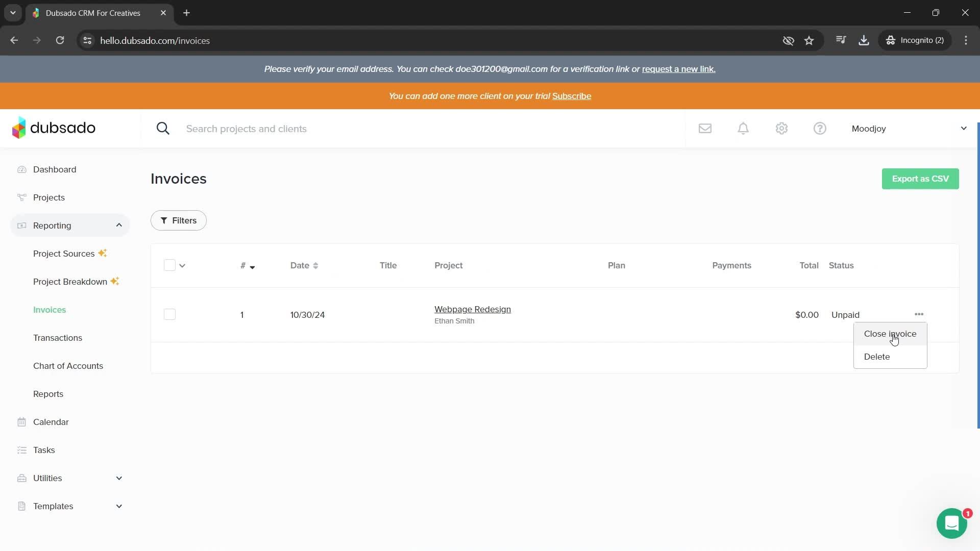
Task: Expand the Utilities section chevron
Action: click(119, 478)
